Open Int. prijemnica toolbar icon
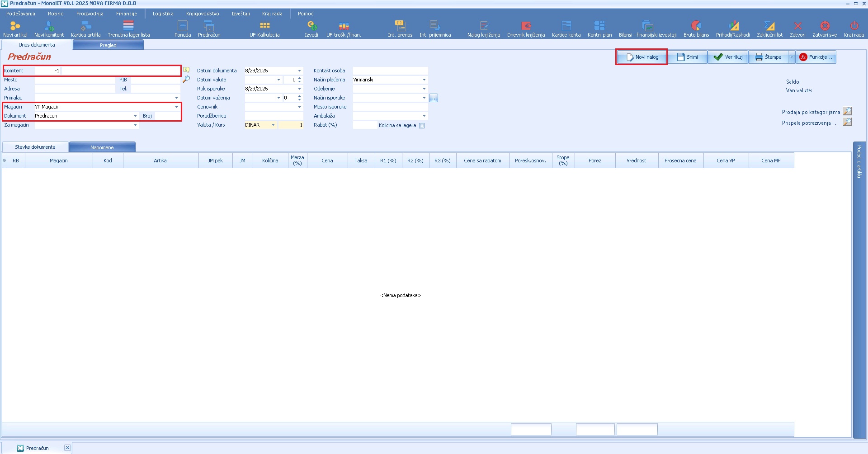The image size is (868, 454). [x=435, y=28]
